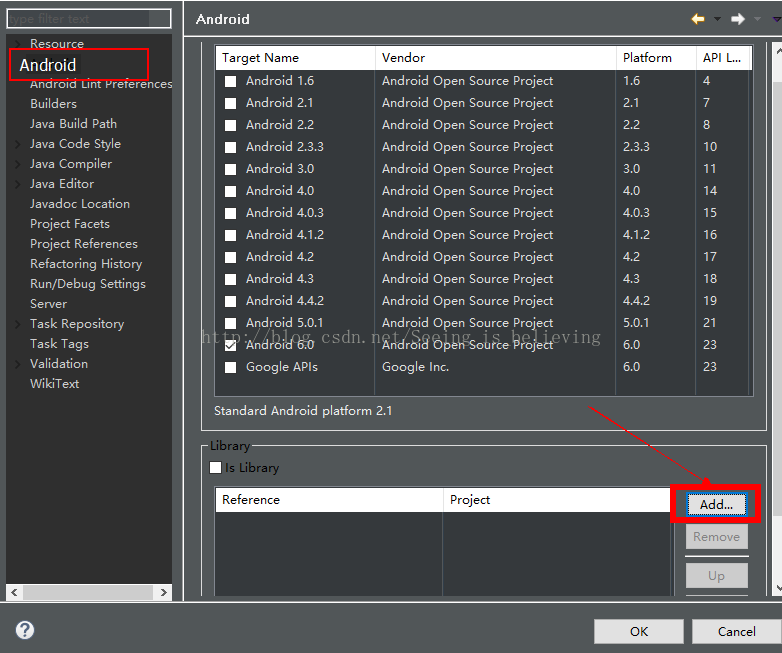Click the Project column header
The image size is (782, 653).
[x=556, y=500]
